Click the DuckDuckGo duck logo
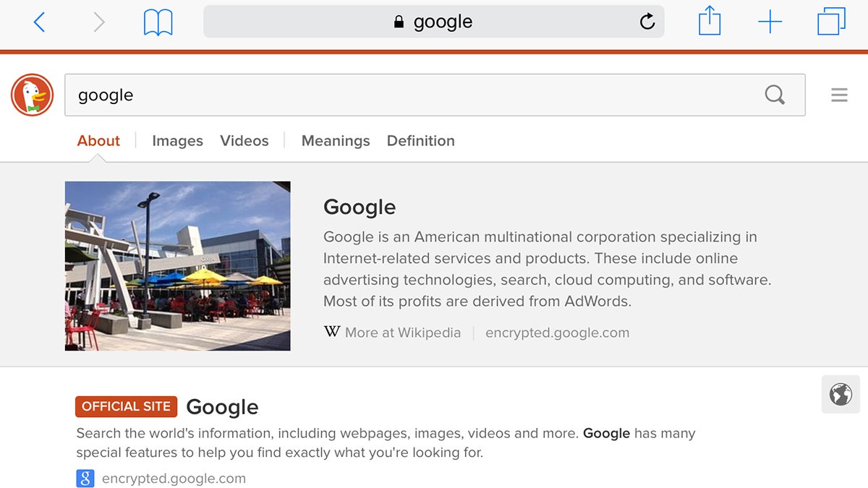This screenshot has width=868, height=488. pos(32,95)
